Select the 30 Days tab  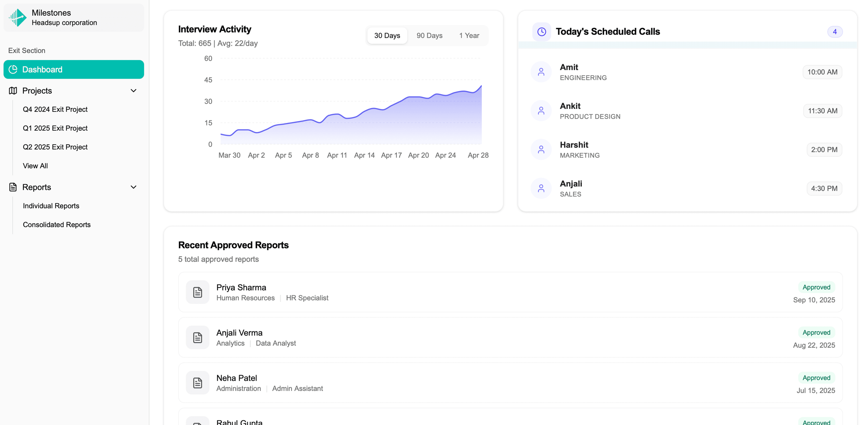(387, 36)
